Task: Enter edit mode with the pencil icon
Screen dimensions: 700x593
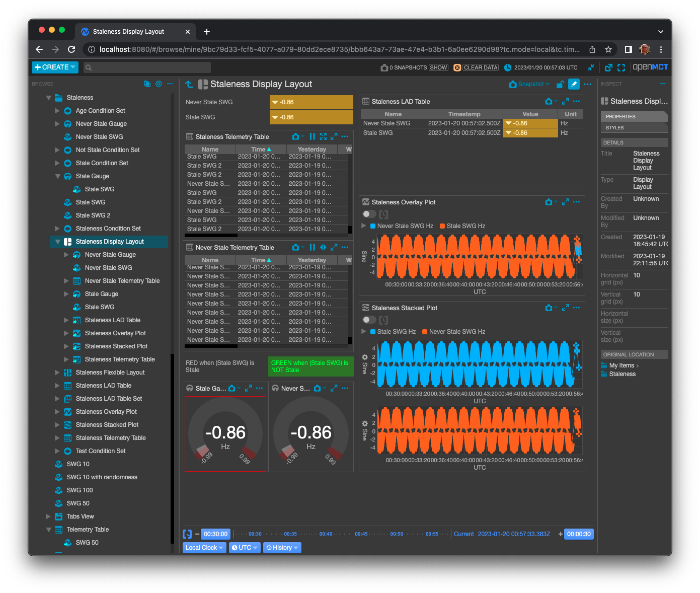Action: point(574,84)
